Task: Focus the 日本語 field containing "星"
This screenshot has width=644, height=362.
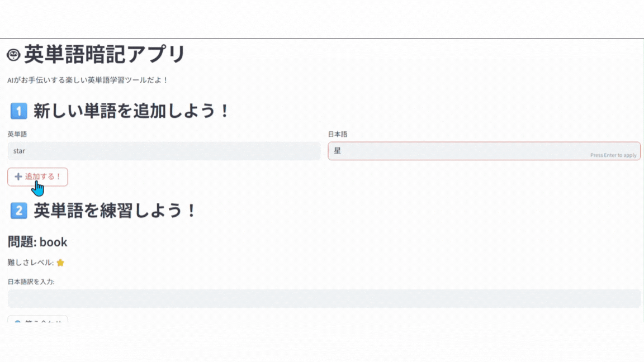Action: (458, 151)
